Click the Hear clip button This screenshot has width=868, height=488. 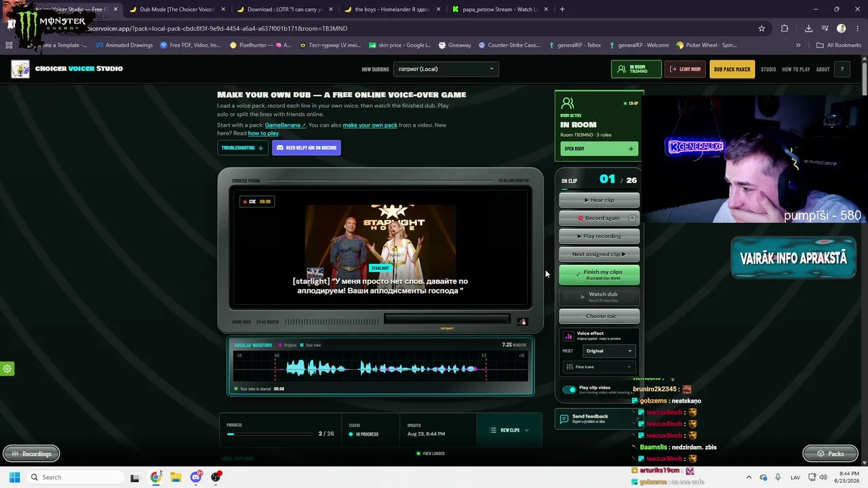tap(599, 200)
